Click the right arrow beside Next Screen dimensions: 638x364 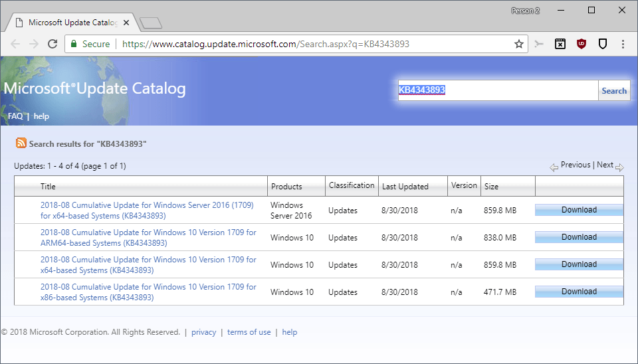click(619, 167)
